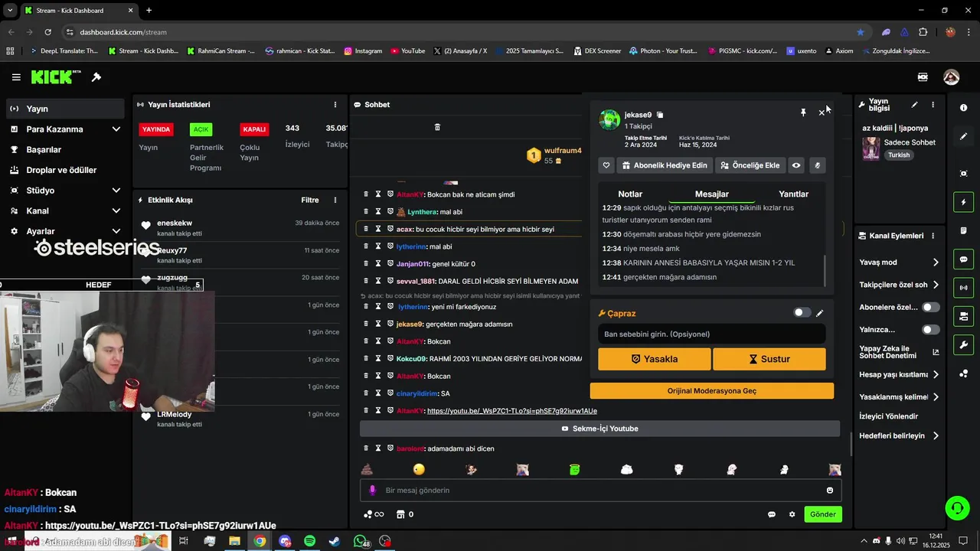This screenshot has width=980, height=551.
Task: Switch to the Notlar tab
Action: click(630, 194)
